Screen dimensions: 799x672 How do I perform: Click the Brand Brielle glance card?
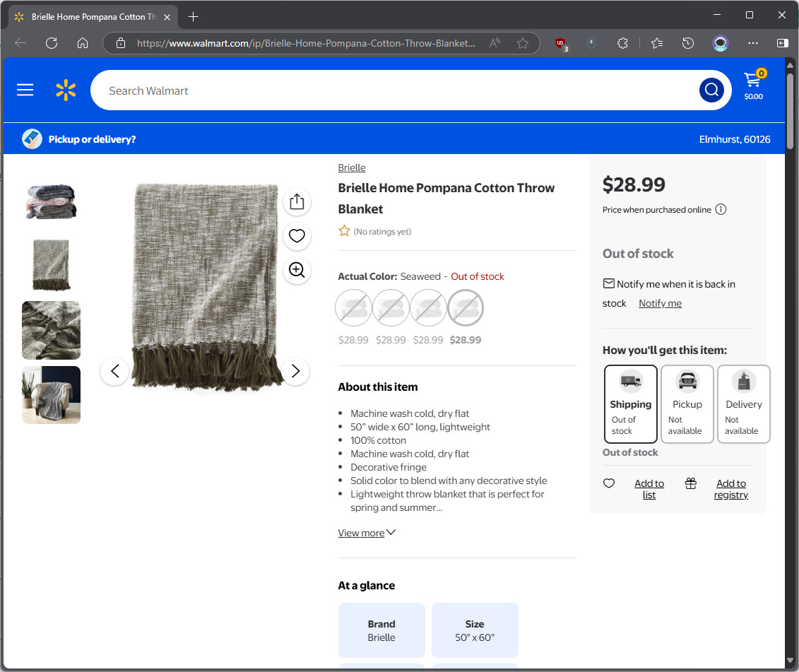coord(381,630)
